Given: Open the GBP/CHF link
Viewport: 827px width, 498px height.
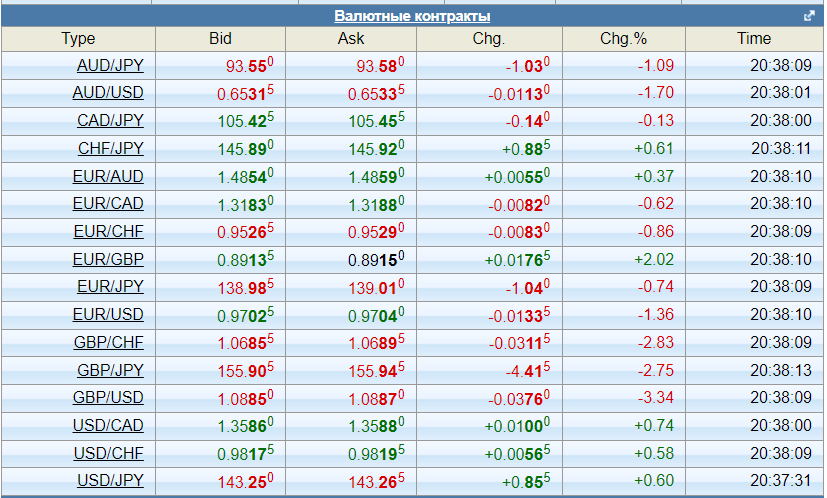Looking at the screenshot, I should [109, 342].
